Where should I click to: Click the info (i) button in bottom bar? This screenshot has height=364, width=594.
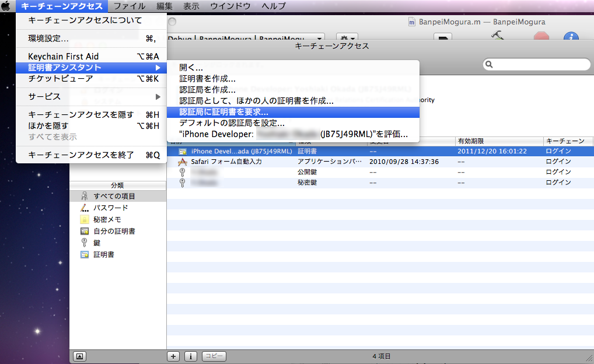pyautogui.click(x=191, y=356)
